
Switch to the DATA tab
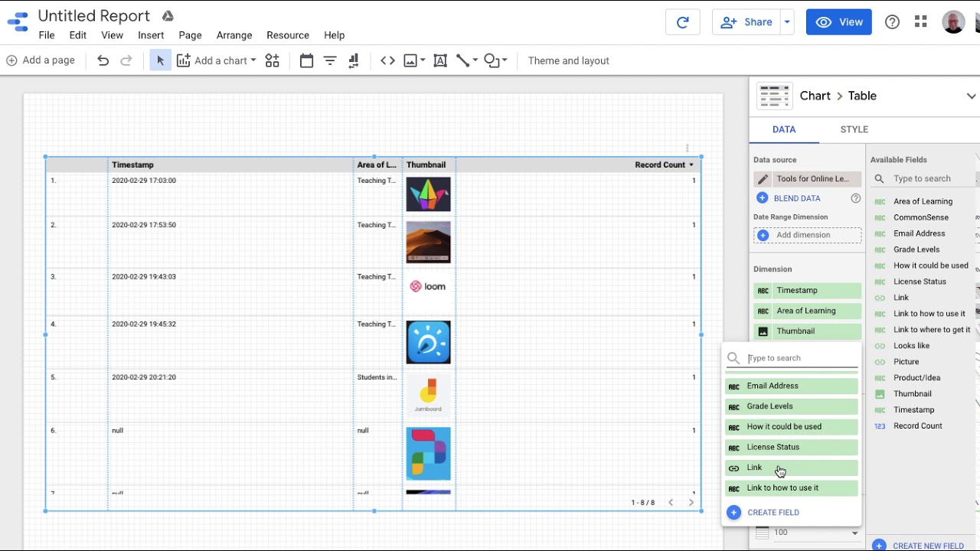tap(784, 130)
